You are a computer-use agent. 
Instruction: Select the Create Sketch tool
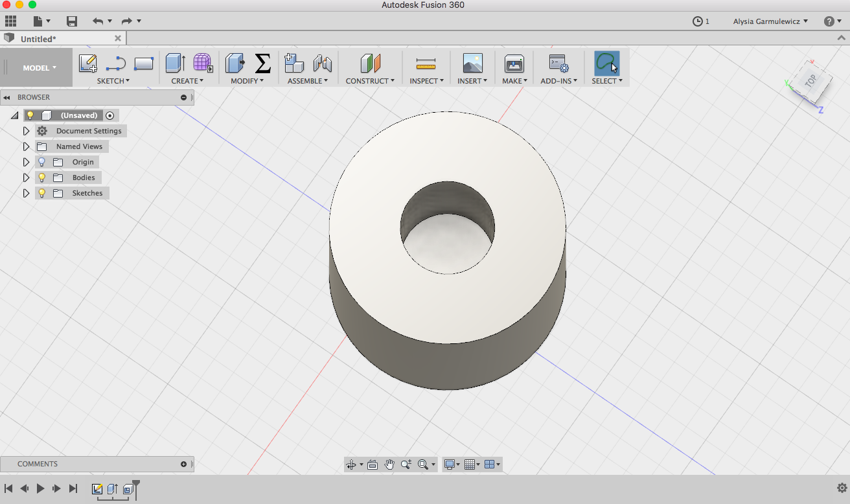88,63
